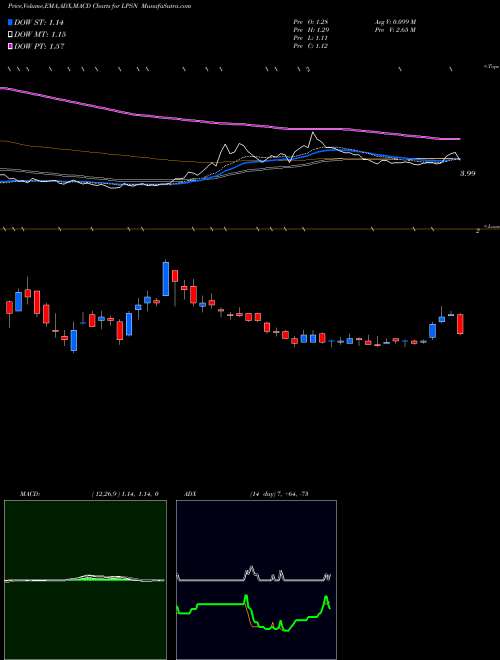
Task: Click the Pre V: 2.65 M value
Action: pos(395,30)
